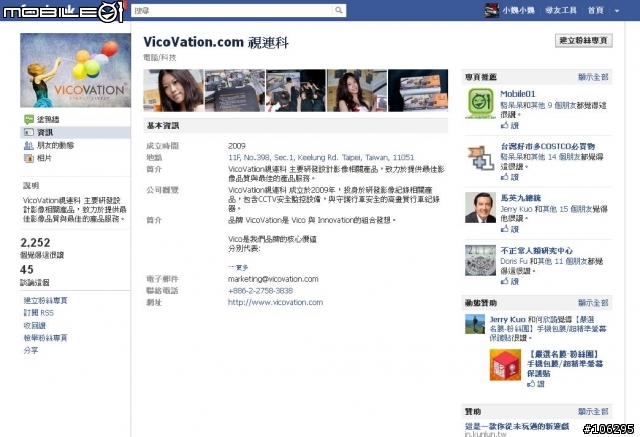This screenshot has width=640, height=437.
Task: Click the search magnifier icon in top bar
Action: point(339,11)
